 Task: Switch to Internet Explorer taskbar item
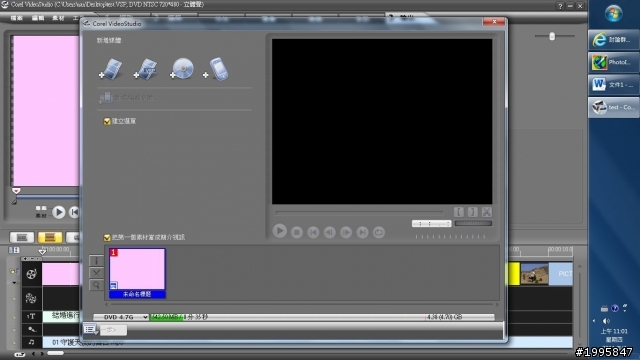tap(613, 40)
